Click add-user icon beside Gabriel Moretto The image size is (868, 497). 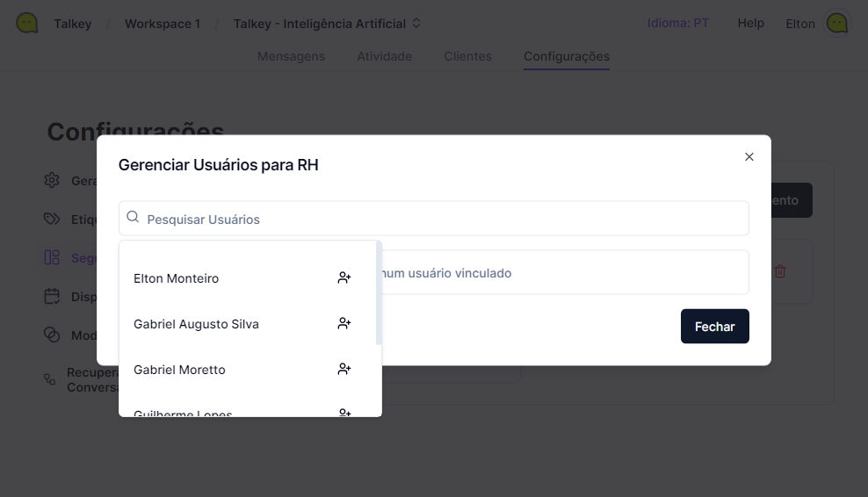[344, 370]
